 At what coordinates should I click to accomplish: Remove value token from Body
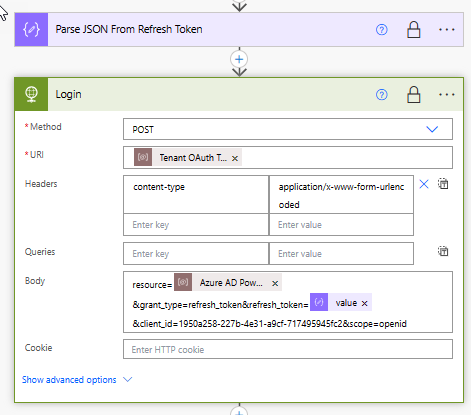(x=365, y=303)
